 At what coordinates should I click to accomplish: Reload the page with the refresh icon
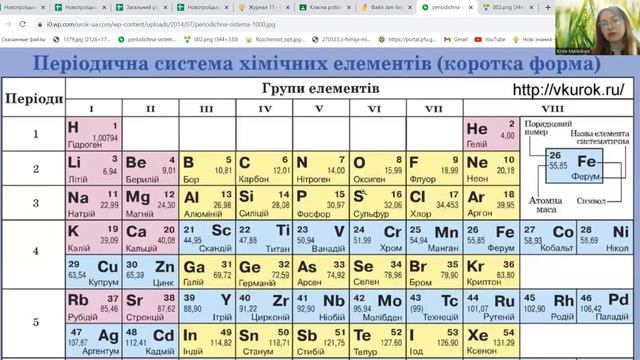coord(22,24)
